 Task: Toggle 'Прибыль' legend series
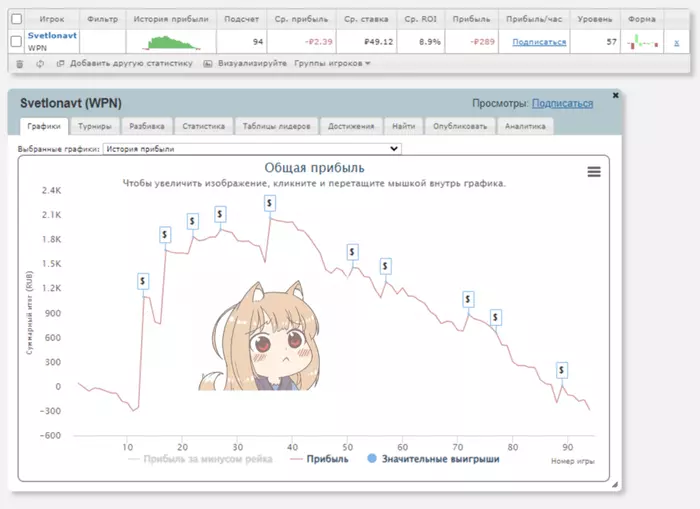319,459
